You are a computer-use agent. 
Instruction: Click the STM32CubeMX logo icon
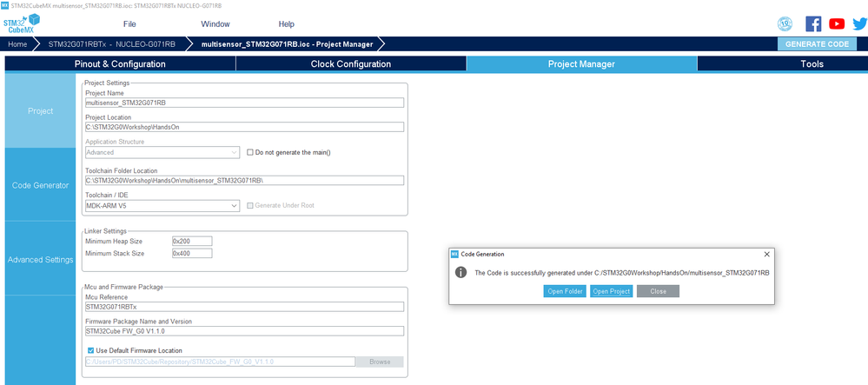click(x=21, y=23)
